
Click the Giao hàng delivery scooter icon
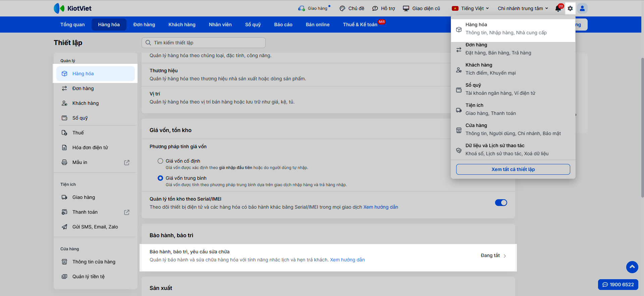302,8
